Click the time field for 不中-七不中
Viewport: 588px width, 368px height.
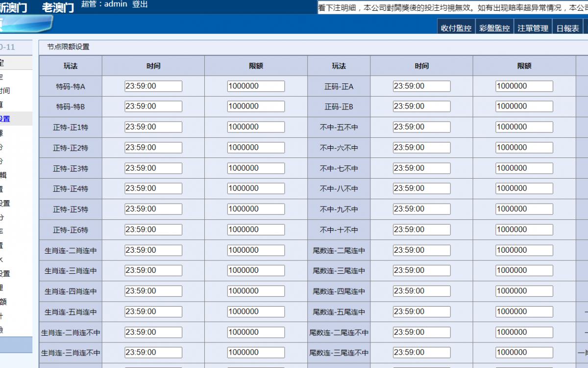tap(422, 168)
